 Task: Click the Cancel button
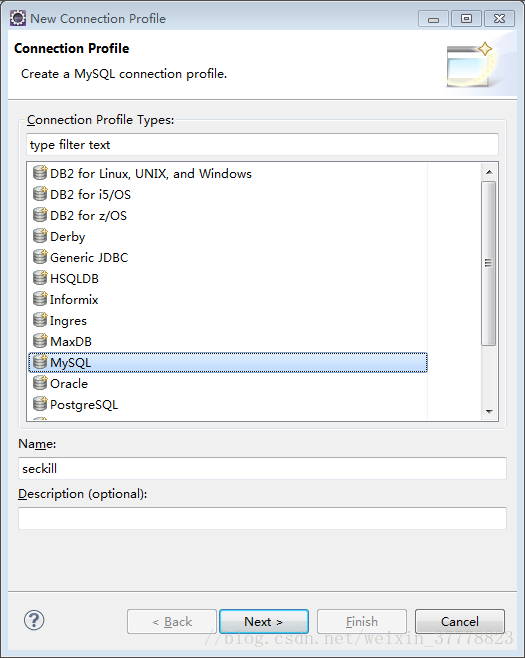(x=460, y=621)
